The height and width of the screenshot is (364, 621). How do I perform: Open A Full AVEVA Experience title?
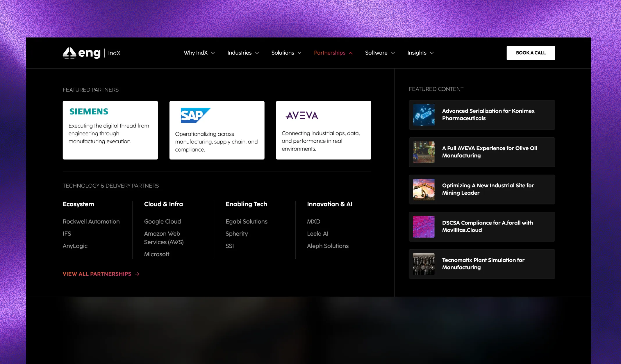tap(490, 152)
